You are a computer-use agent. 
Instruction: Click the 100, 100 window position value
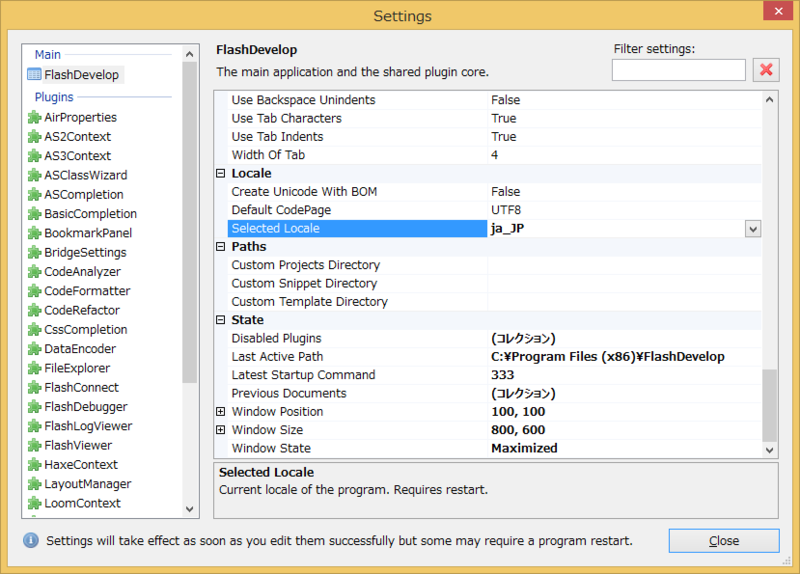(518, 412)
